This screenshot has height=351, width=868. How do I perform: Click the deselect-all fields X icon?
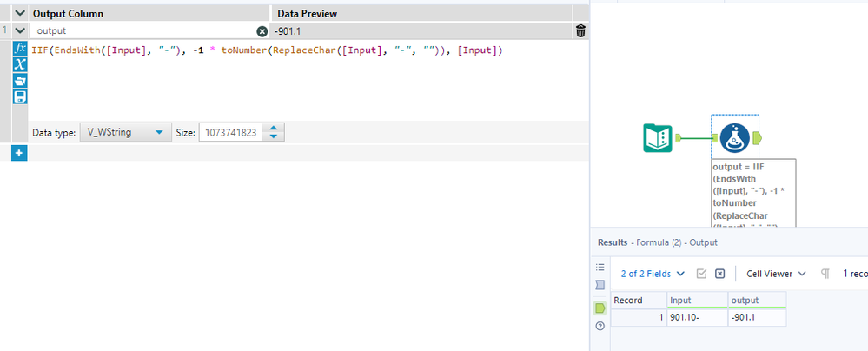[719, 273]
